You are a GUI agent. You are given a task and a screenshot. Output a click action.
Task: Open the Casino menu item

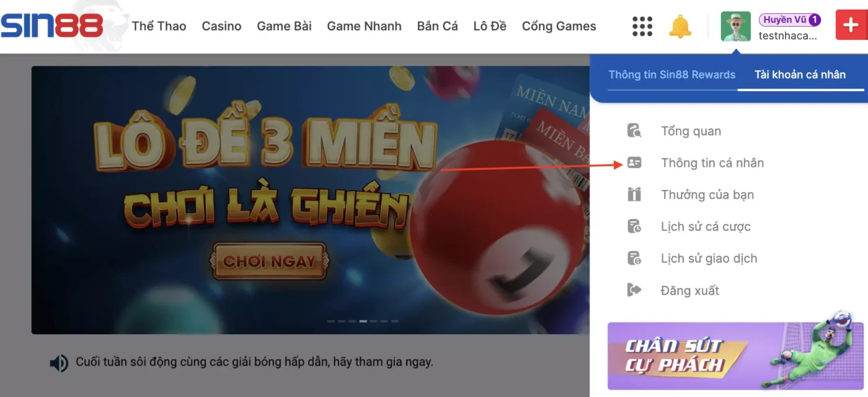click(221, 27)
